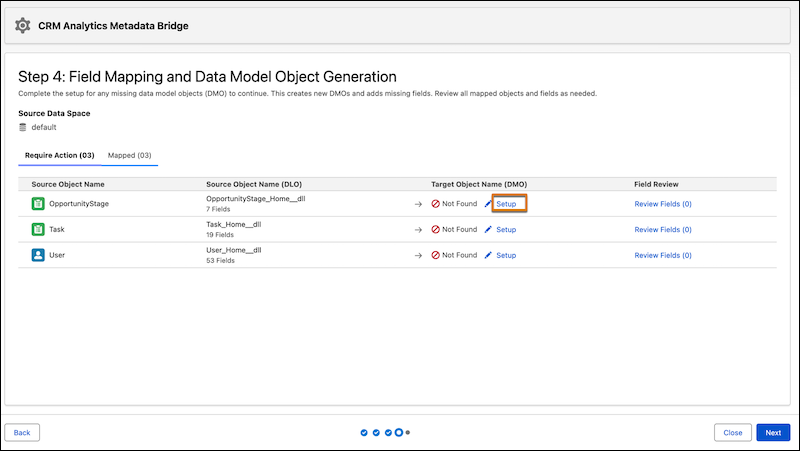Go to previous step with Back button

[22, 432]
